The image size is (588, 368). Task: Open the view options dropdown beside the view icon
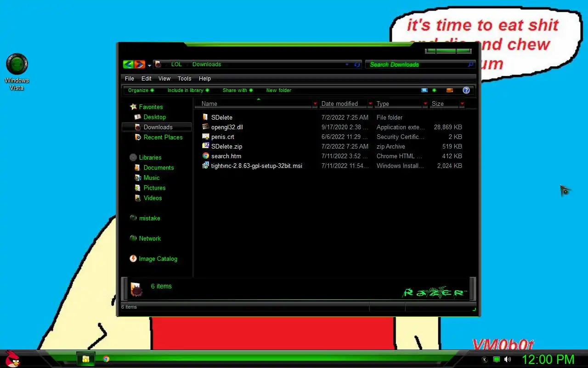click(x=434, y=90)
